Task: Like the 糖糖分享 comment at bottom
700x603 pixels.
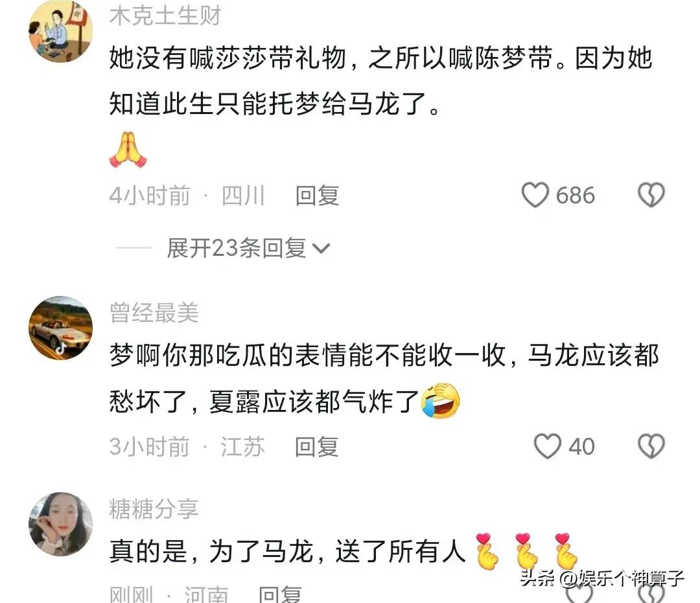Action: (579, 593)
